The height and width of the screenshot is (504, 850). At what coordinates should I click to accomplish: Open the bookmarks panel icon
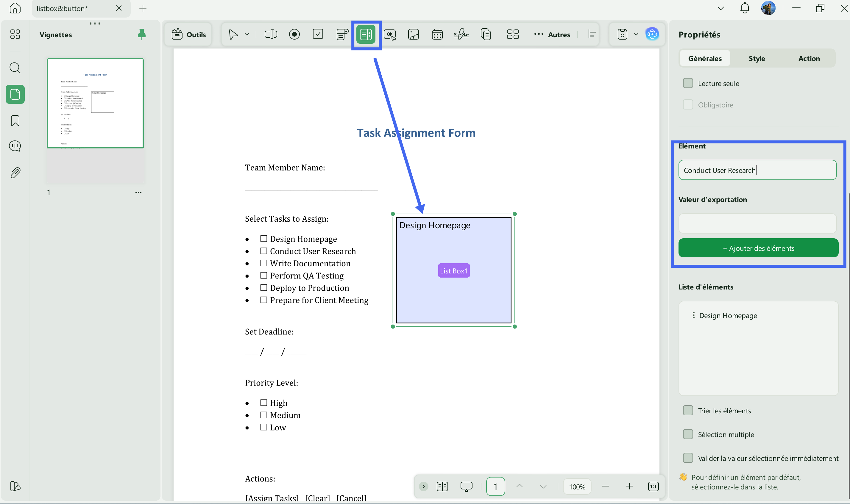(x=15, y=120)
